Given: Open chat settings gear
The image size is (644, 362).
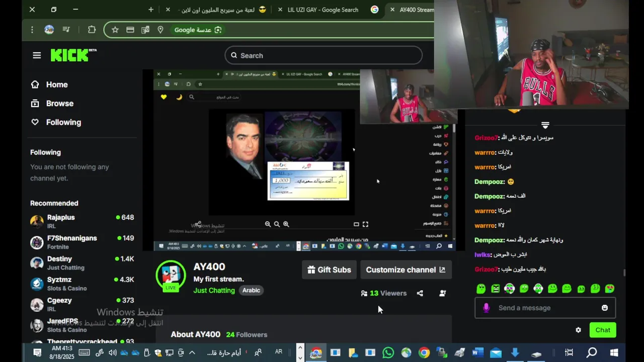Looking at the screenshot, I should tap(578, 330).
